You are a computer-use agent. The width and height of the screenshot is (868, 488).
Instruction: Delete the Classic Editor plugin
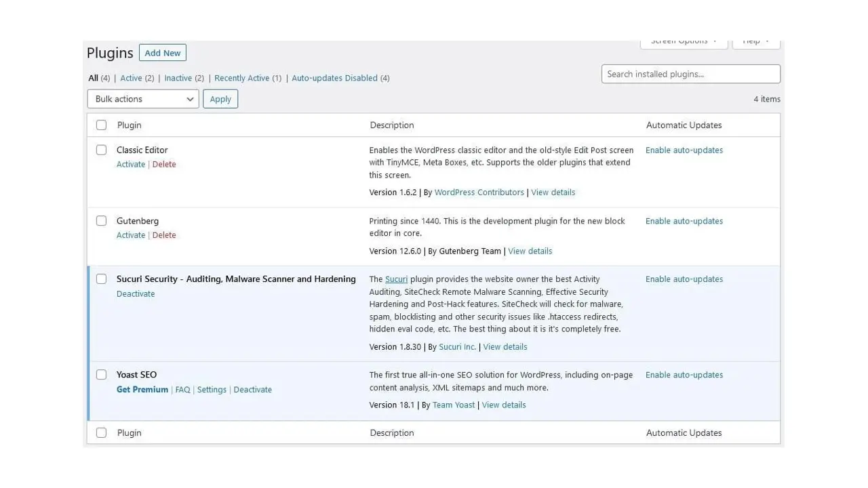(x=164, y=164)
